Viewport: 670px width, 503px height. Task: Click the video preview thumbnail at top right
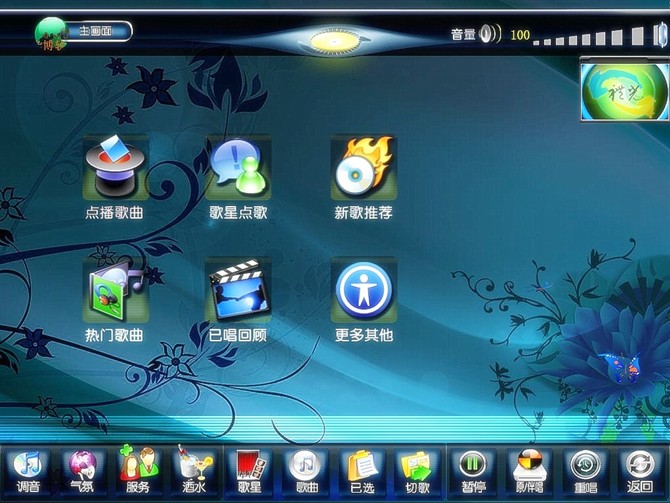(x=625, y=92)
